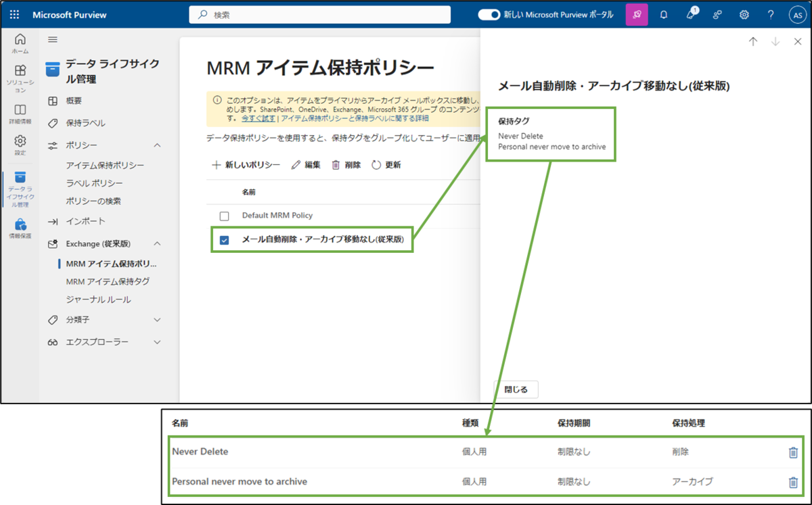The width and height of the screenshot is (812, 505).
Task: Open アイテム保持ポリシーと保持ラベルに関する詳細 link
Action: [x=355, y=118]
